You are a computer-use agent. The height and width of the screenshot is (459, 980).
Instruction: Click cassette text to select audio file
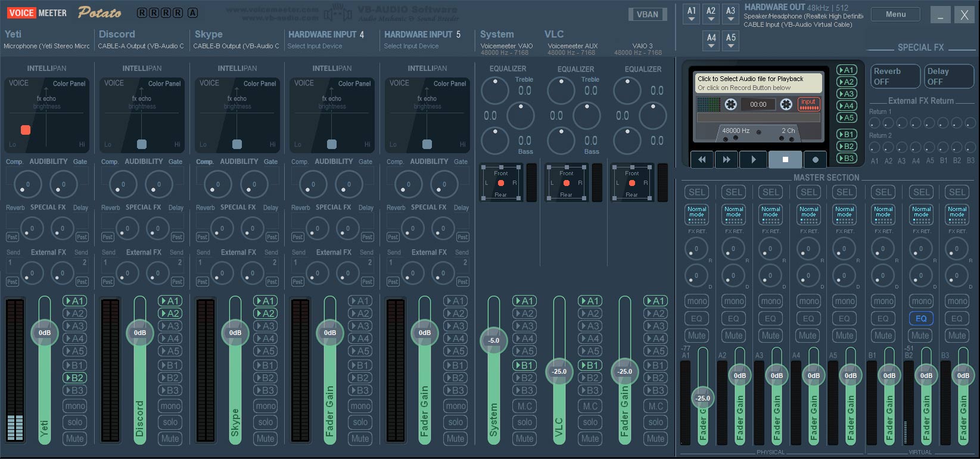760,83
